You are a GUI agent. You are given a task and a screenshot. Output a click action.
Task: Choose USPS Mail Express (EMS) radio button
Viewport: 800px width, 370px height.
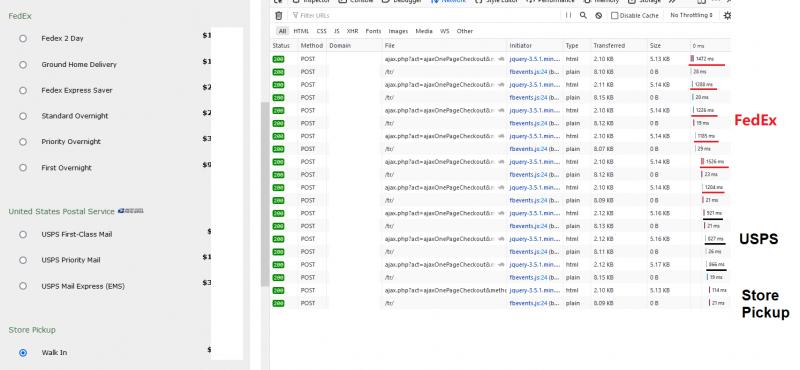pyautogui.click(x=23, y=286)
